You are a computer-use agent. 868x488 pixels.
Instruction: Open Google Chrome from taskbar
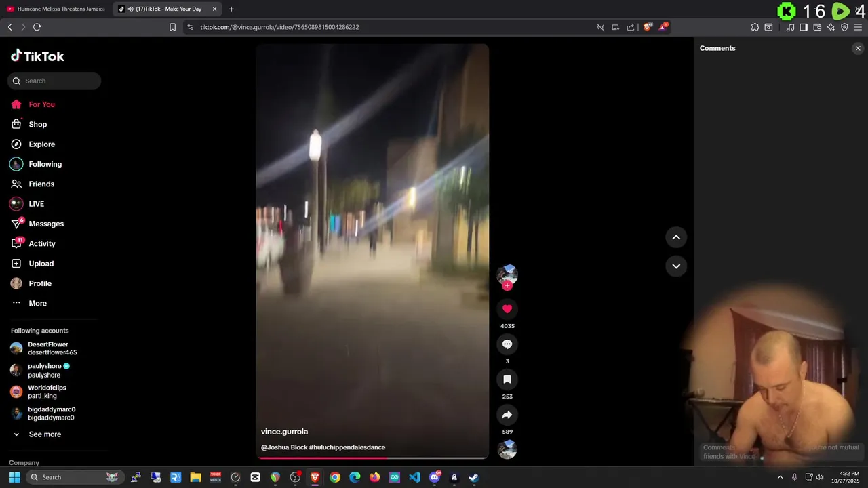click(335, 477)
